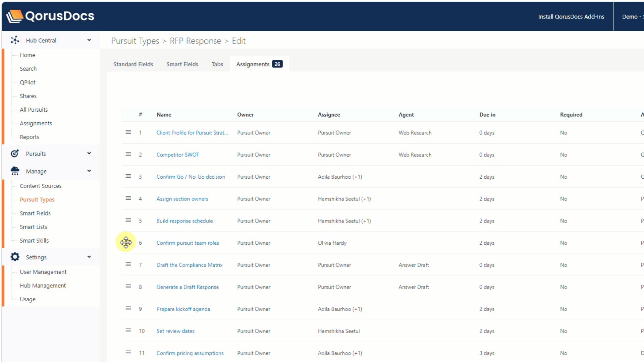Click drag handle for Confirm Go / No-Go row

(128, 177)
